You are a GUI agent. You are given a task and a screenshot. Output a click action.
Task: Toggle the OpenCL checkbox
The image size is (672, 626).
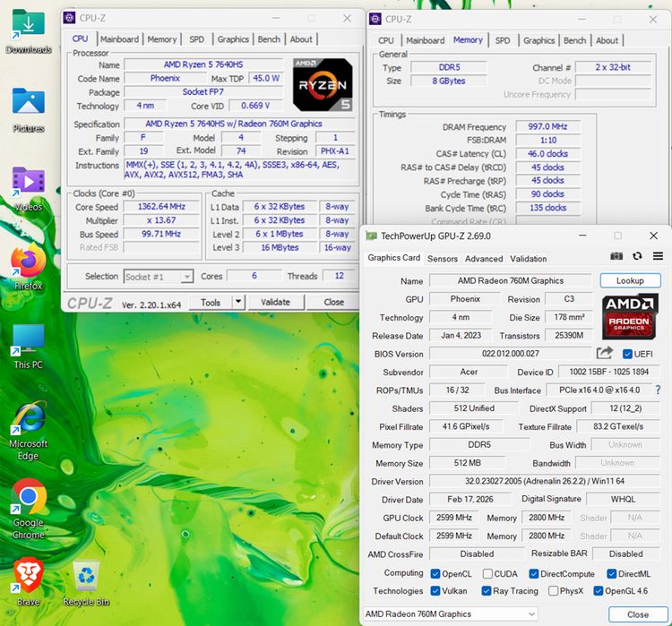tap(435, 574)
